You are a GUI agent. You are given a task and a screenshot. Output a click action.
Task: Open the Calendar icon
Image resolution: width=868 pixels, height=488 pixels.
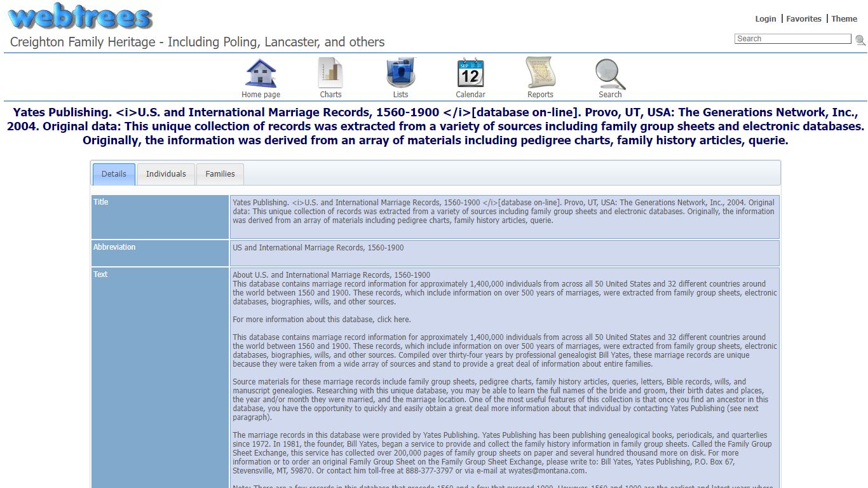470,73
